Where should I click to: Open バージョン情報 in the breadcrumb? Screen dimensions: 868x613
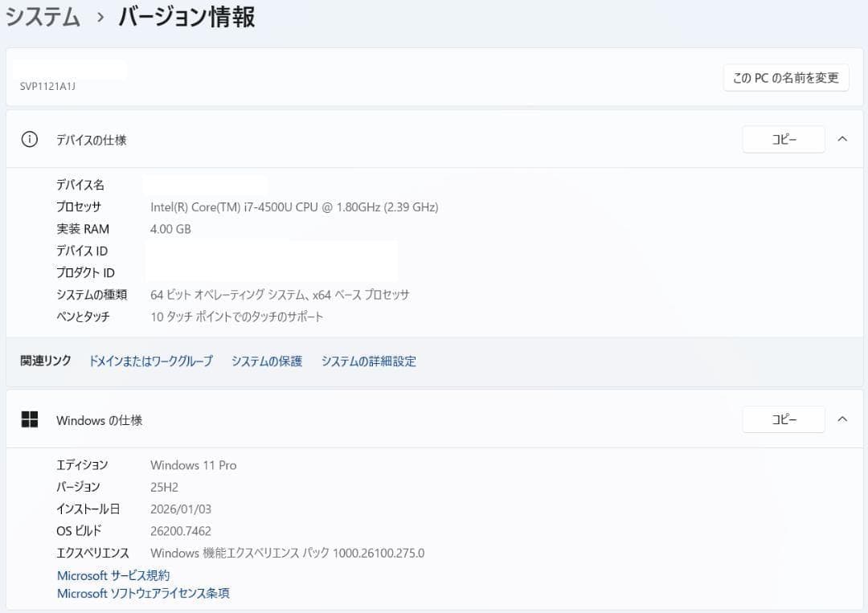tap(185, 16)
